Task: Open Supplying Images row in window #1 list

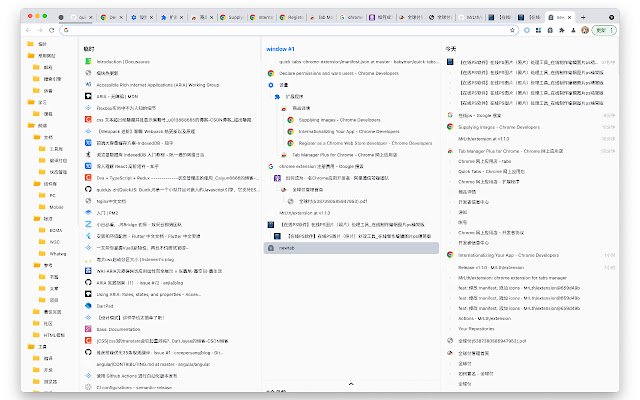Action: pyautogui.click(x=339, y=120)
